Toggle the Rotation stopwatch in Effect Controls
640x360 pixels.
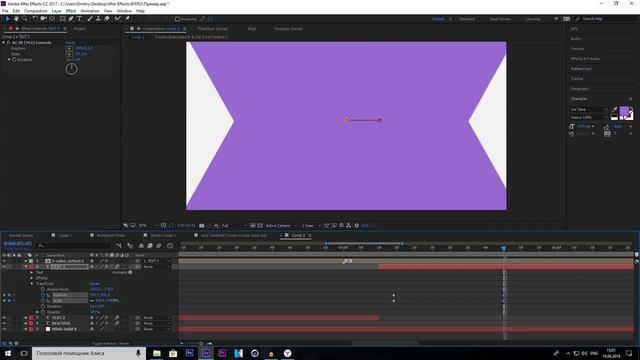(13, 60)
